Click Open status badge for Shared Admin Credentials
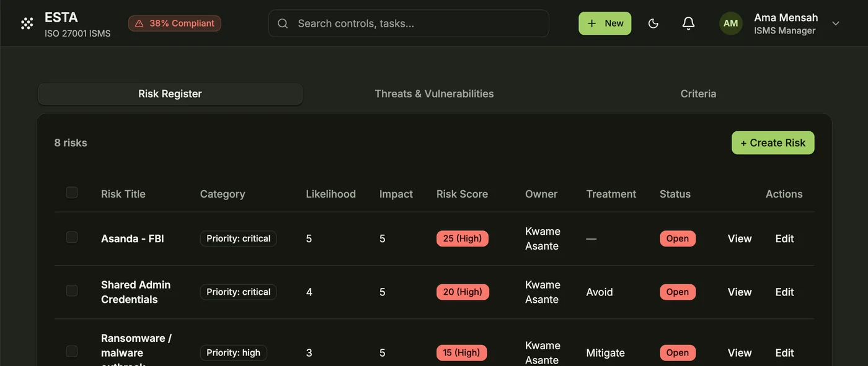Screen dimensions: 868x366 coord(678,292)
